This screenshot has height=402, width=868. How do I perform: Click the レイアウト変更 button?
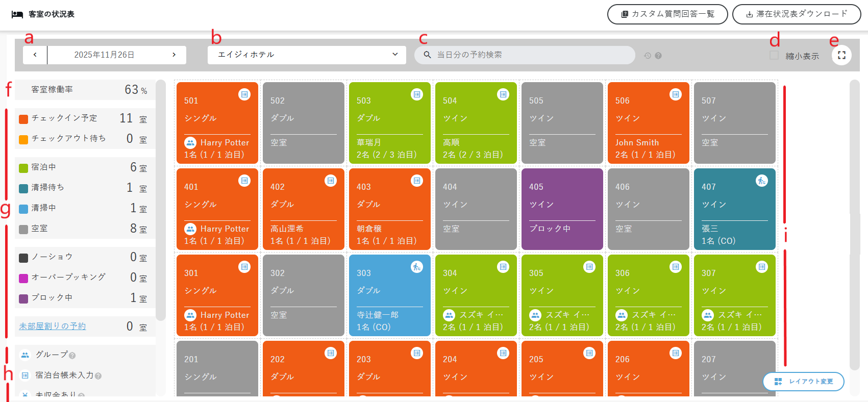(x=803, y=382)
